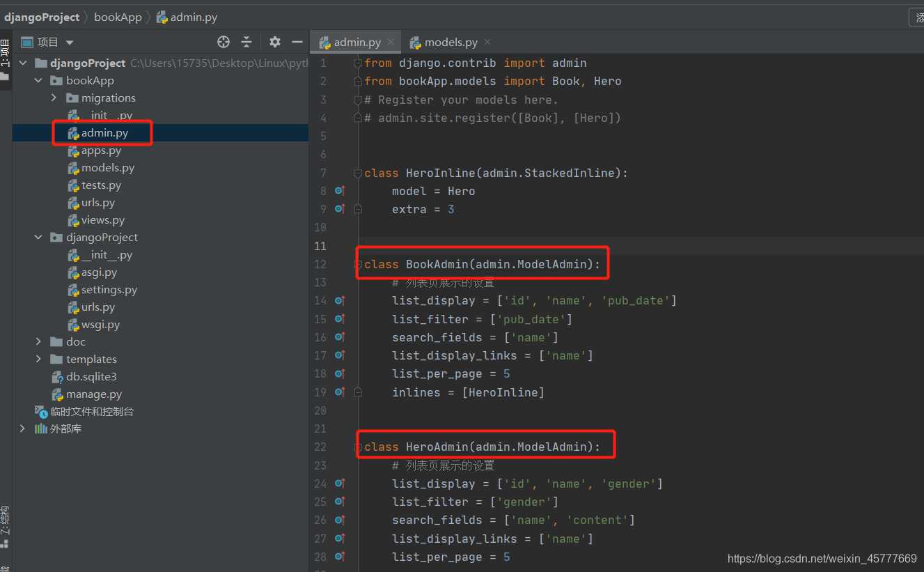Click override gutter icon on line 14

pos(340,300)
